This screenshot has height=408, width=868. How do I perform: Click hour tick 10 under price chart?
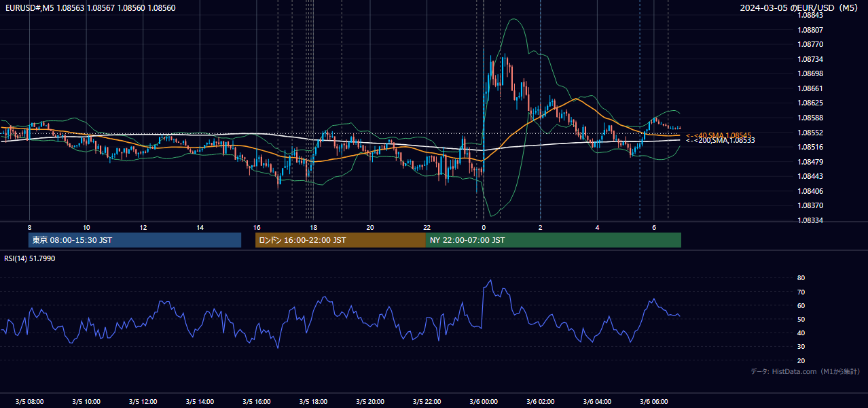(86, 227)
